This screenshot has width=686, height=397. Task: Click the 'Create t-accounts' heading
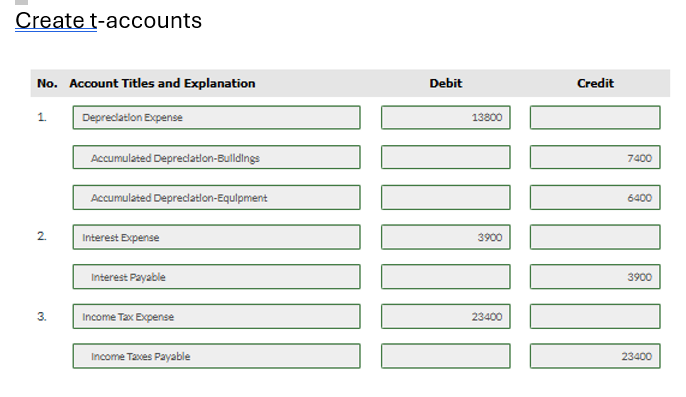point(108,21)
